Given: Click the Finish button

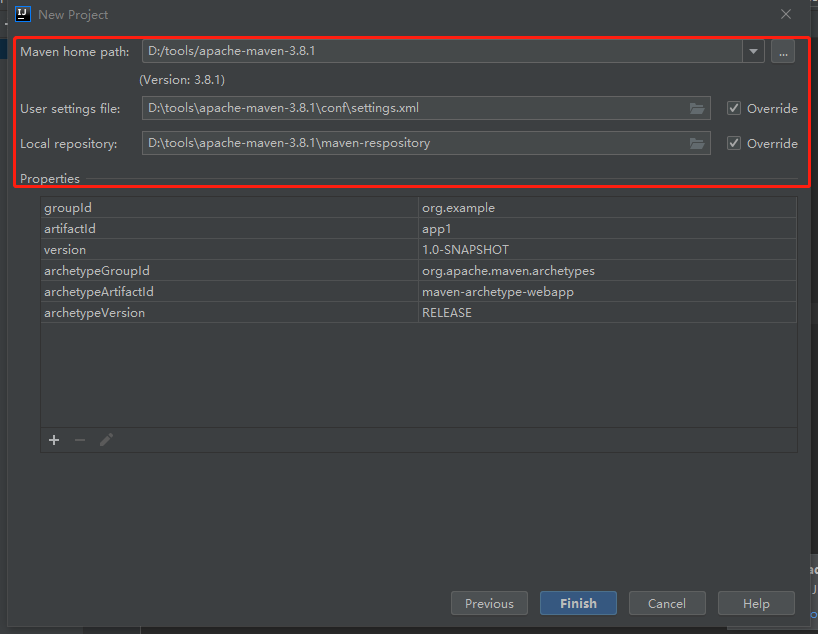Looking at the screenshot, I should (x=579, y=603).
